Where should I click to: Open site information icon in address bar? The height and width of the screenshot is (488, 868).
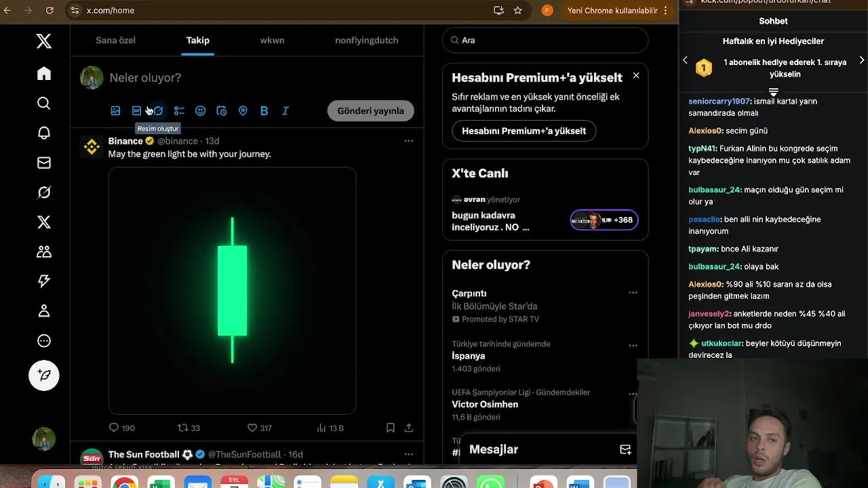point(75,10)
